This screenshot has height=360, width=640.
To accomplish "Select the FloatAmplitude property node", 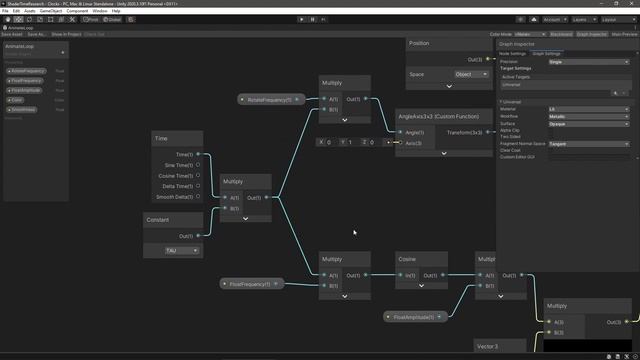I will pos(415,317).
